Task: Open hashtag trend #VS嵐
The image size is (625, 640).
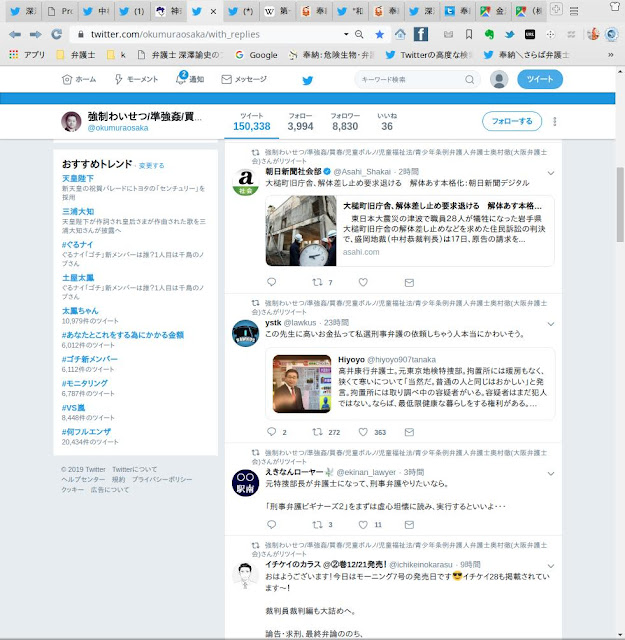Action: [73, 407]
